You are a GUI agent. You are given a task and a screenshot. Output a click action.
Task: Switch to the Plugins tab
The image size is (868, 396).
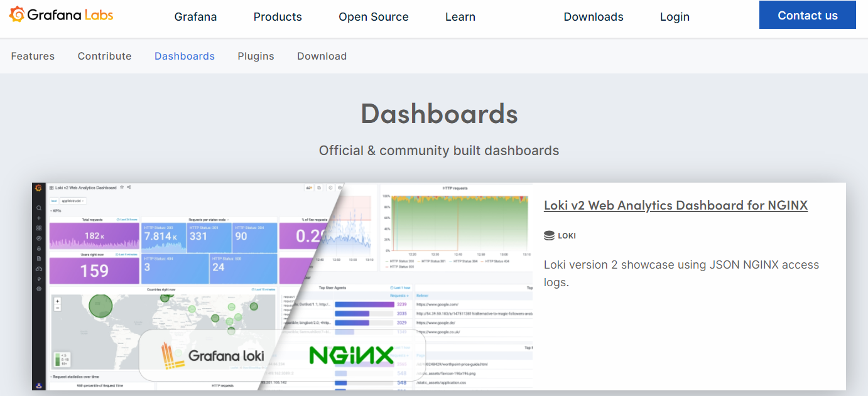tap(256, 56)
